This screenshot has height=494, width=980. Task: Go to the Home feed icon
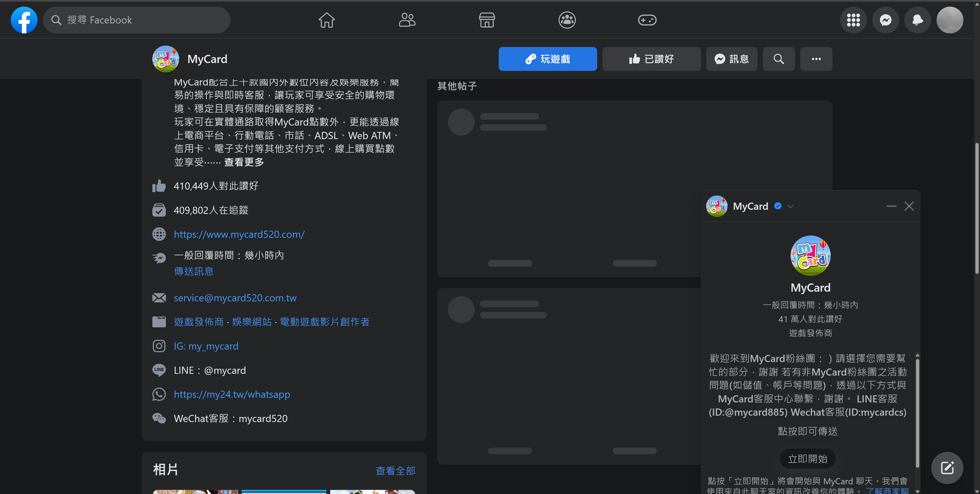pyautogui.click(x=326, y=20)
